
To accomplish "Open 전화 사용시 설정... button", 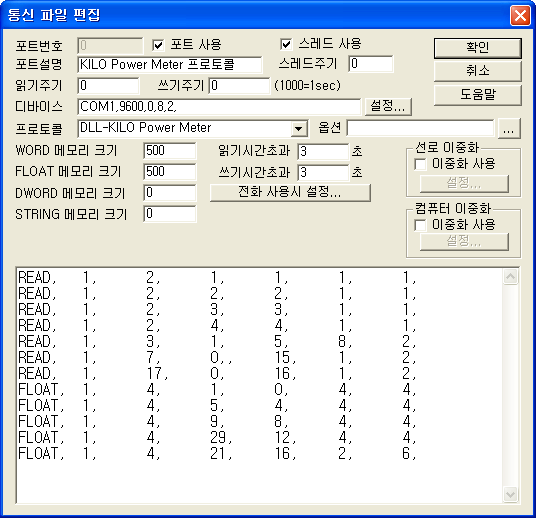I will [x=290, y=192].
